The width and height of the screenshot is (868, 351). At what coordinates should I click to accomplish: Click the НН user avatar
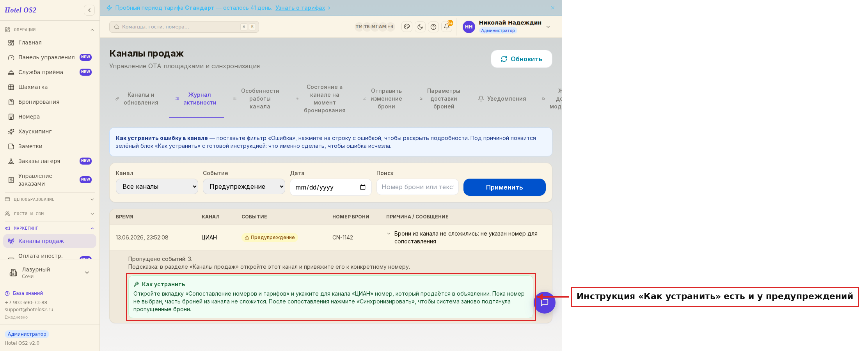click(x=469, y=27)
